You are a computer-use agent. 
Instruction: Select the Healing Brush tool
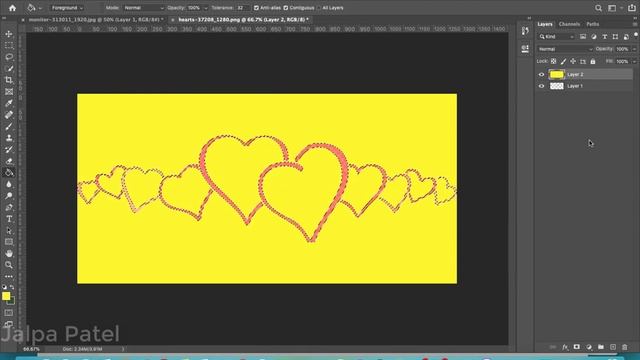tap(9, 115)
